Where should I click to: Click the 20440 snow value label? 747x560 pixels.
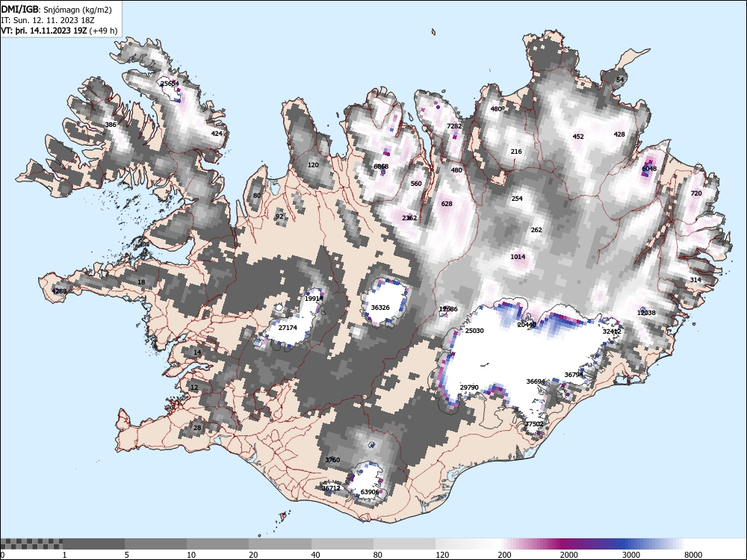click(527, 325)
